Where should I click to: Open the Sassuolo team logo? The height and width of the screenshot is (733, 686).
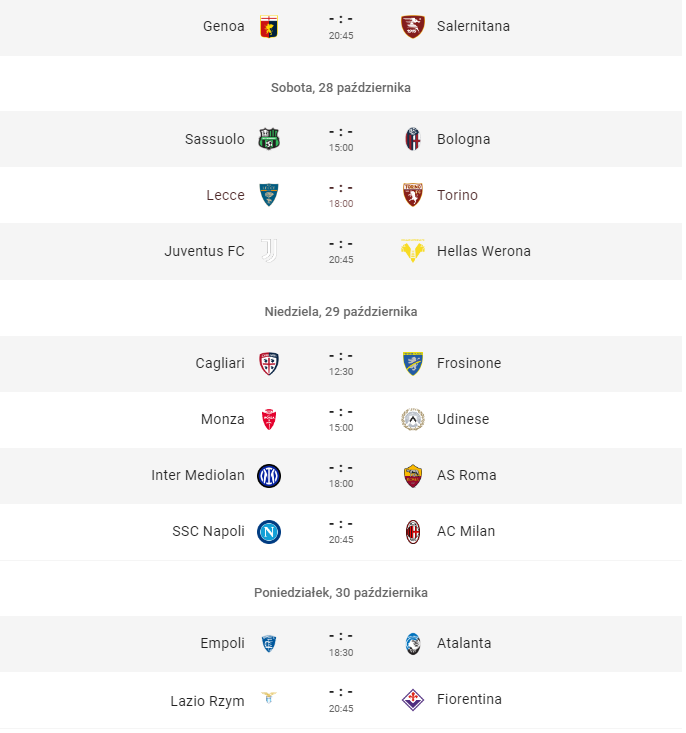click(x=270, y=139)
